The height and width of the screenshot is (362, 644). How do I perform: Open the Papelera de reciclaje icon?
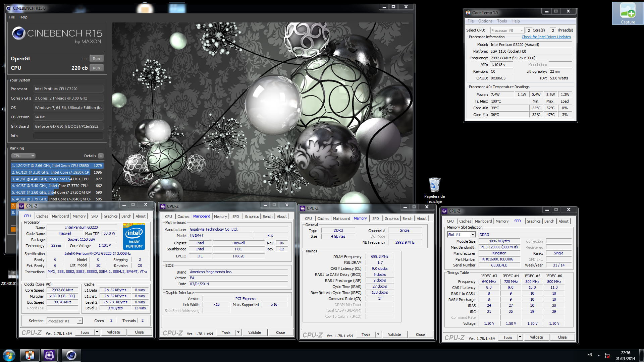click(x=434, y=190)
